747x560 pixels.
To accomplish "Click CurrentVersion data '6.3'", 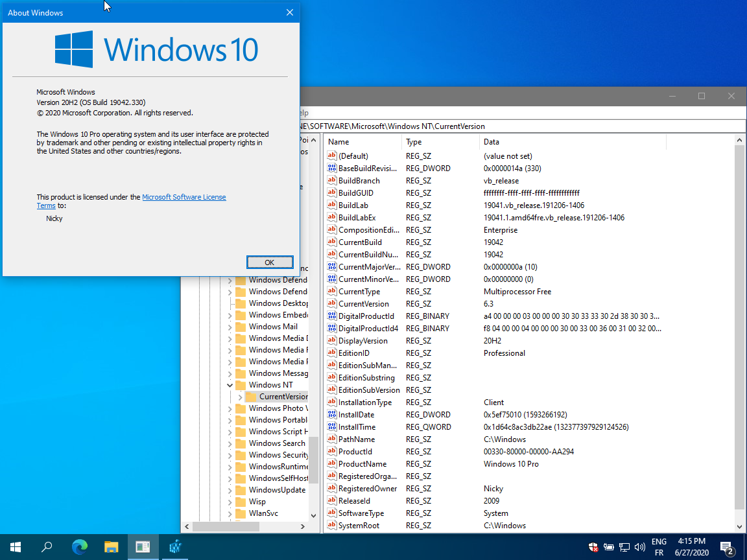I will pos(488,304).
